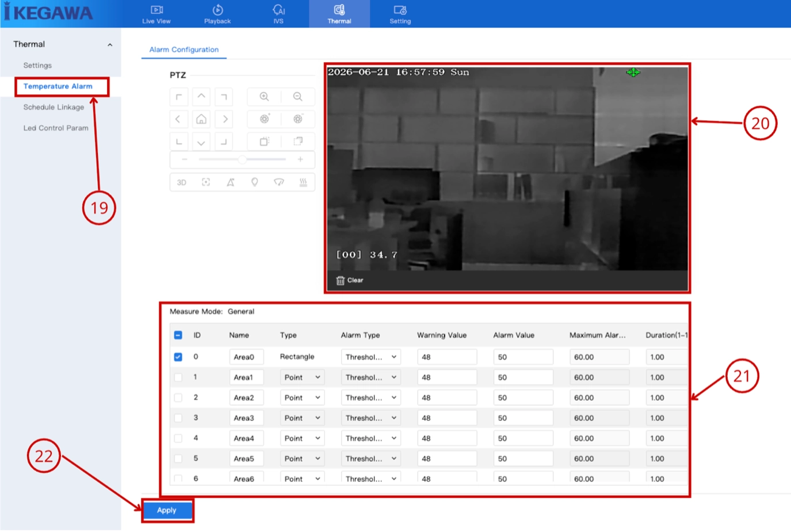Click the PTZ home position icon
The image size is (791, 532).
pos(201,119)
